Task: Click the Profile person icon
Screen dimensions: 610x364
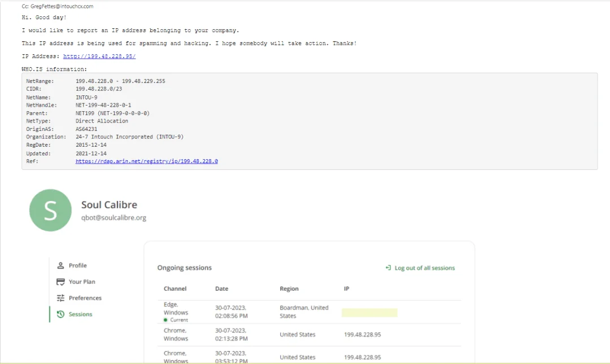Action: 60,266
